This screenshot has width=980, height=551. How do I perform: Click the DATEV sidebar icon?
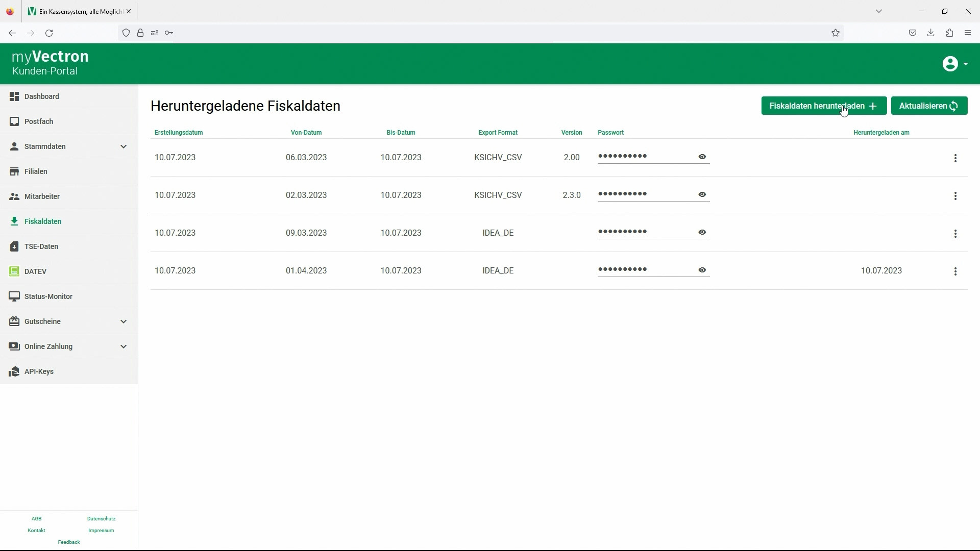coord(14,271)
